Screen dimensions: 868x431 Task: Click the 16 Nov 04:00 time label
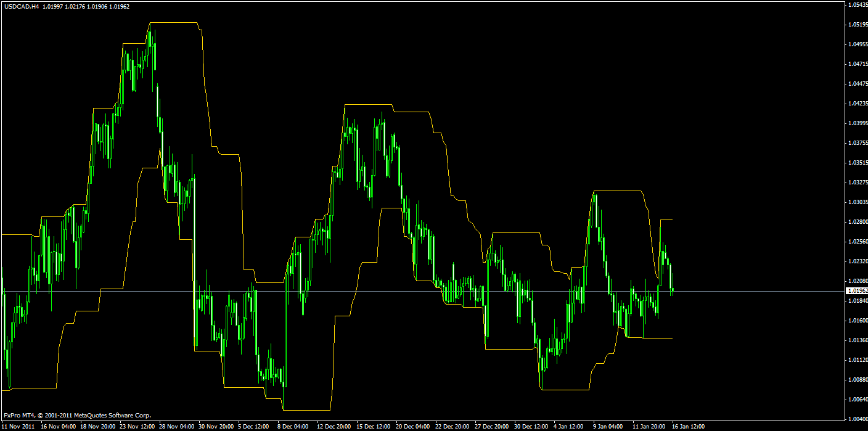[x=59, y=426]
